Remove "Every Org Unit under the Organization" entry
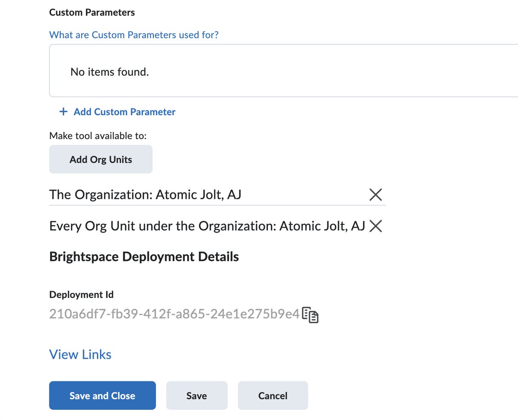Screen dimensions: 518x420 [376, 226]
